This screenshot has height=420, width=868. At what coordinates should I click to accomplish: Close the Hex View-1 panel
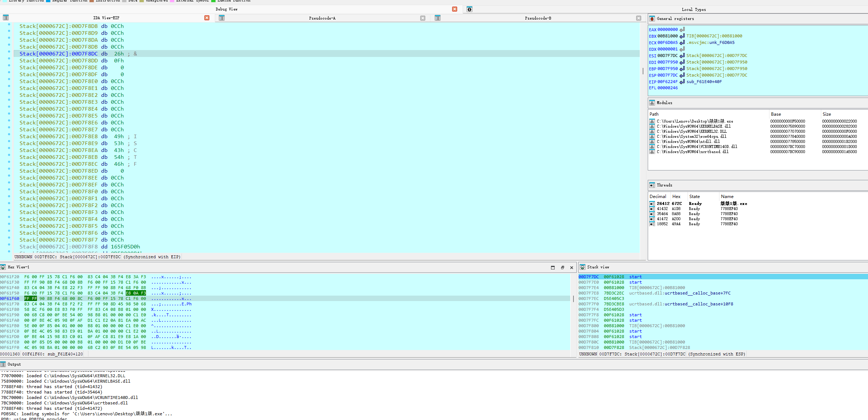572,268
